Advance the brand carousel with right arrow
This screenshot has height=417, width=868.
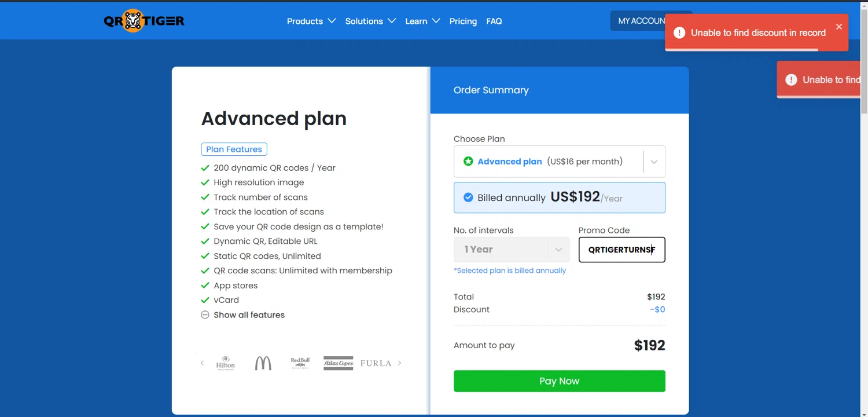point(399,363)
